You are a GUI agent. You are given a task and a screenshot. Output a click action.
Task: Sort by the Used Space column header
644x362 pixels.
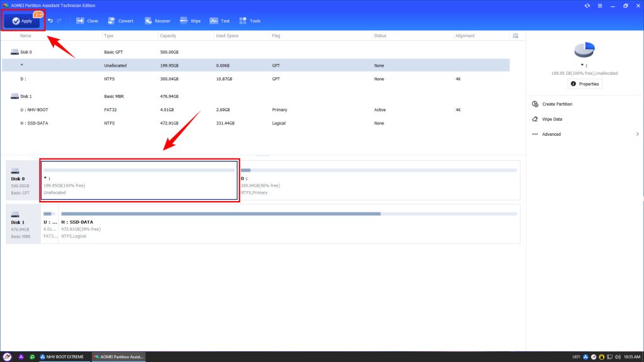tap(227, 36)
